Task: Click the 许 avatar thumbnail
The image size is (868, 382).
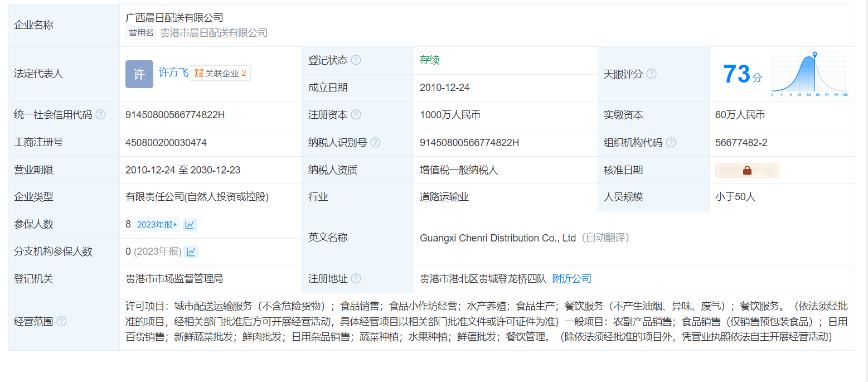Action: 139,74
